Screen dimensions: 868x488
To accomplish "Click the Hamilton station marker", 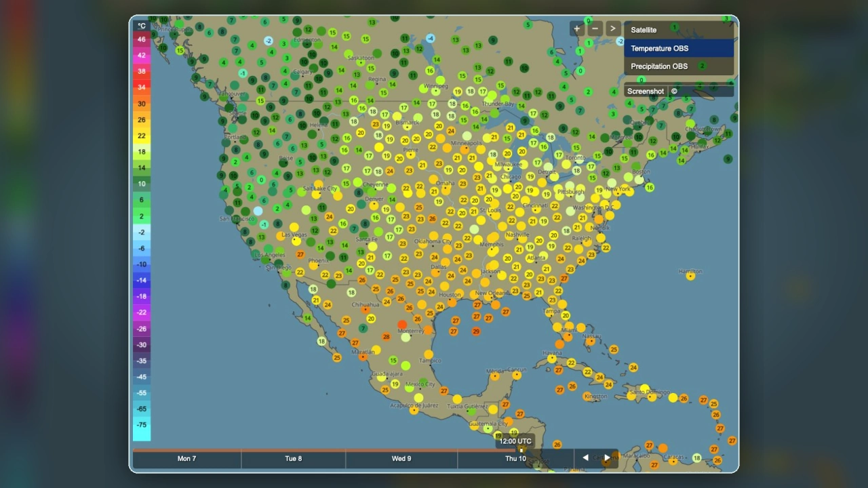I will [x=691, y=276].
